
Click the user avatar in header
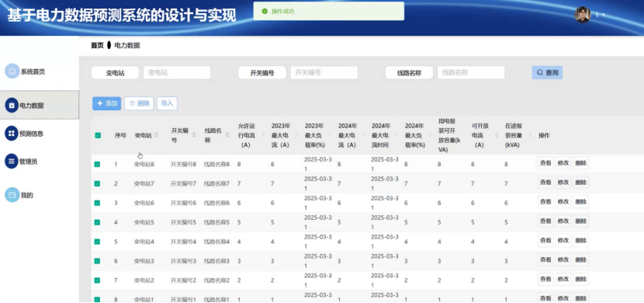click(x=582, y=15)
